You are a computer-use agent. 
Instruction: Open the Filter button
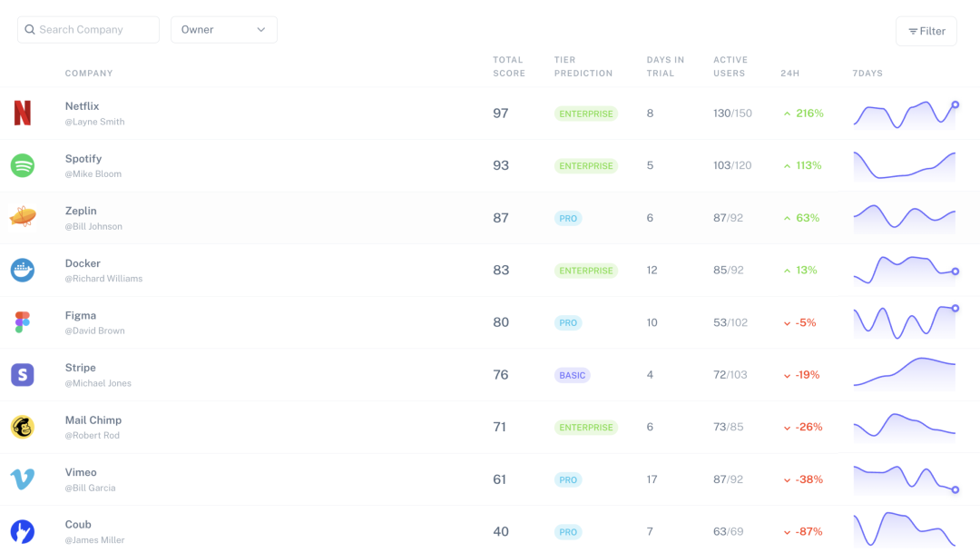[x=926, y=31]
